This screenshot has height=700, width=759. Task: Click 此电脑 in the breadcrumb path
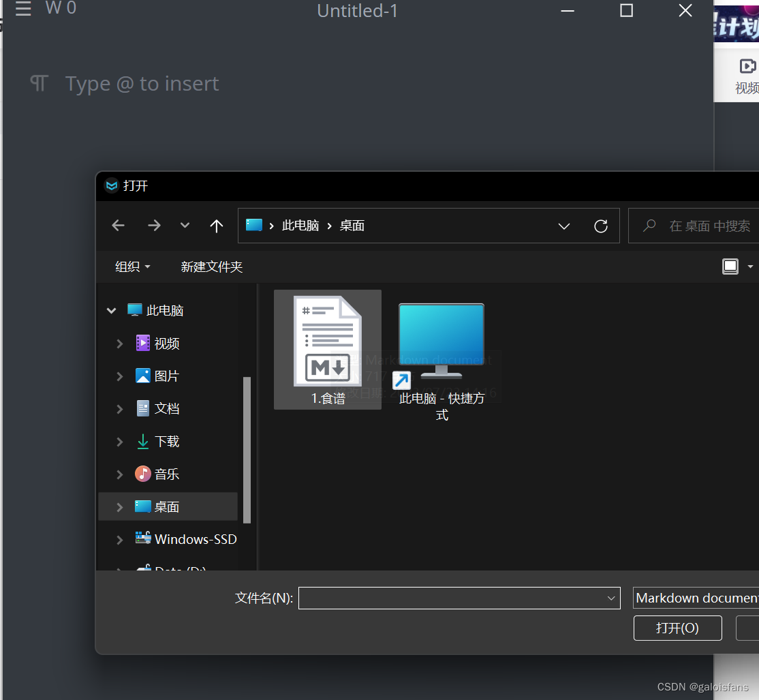click(300, 226)
